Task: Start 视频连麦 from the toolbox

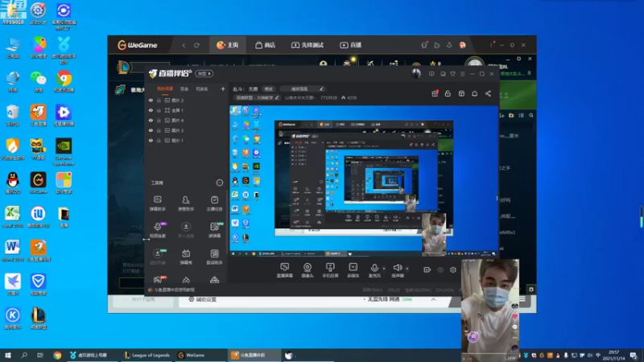Action: [x=157, y=230]
